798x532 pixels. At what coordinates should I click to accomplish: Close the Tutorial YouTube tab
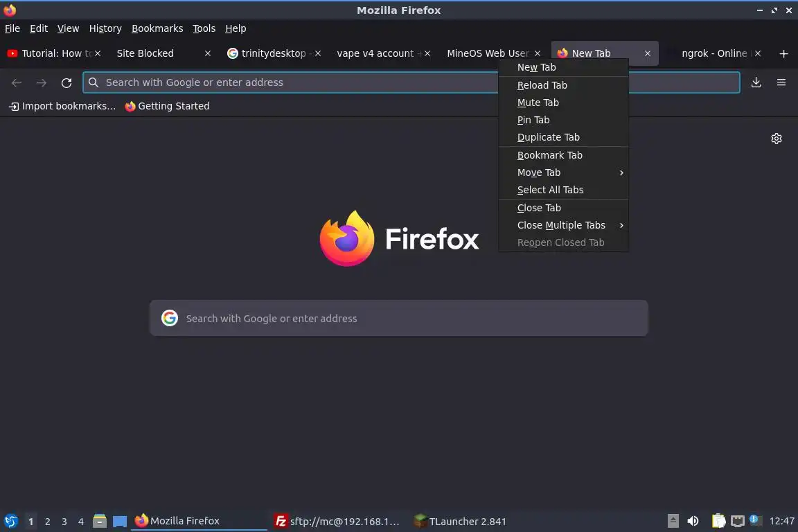[98, 53]
